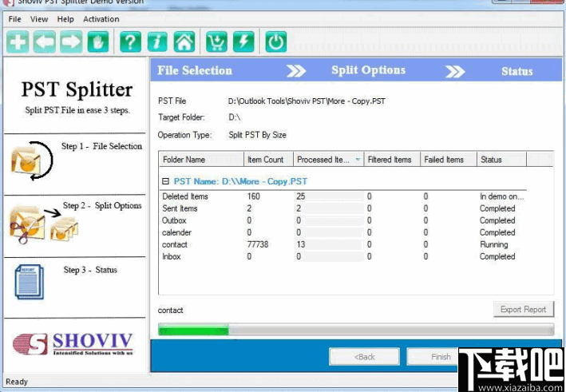The image size is (566, 392).
Task: Click the Shoviv logo
Action: (x=73, y=343)
